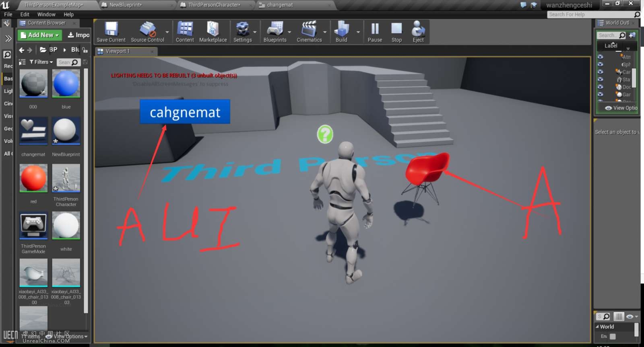
Task: Open the Details panel eye view options dropdown
Action: pyautogui.click(x=632, y=316)
